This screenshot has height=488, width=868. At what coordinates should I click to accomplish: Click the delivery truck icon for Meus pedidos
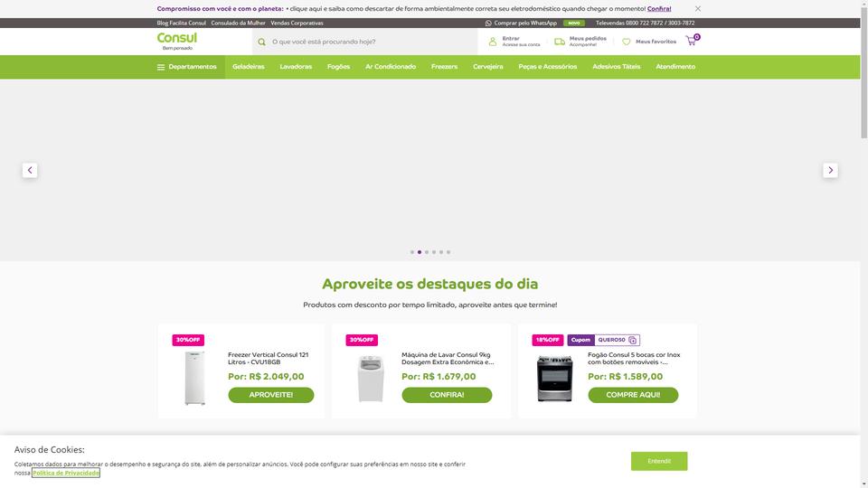[560, 42]
